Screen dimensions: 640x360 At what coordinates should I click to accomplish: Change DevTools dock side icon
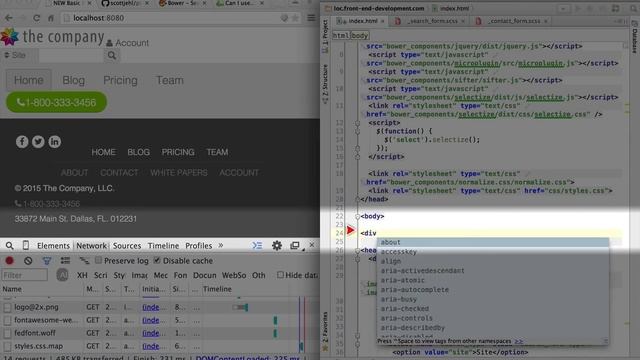tap(295, 245)
